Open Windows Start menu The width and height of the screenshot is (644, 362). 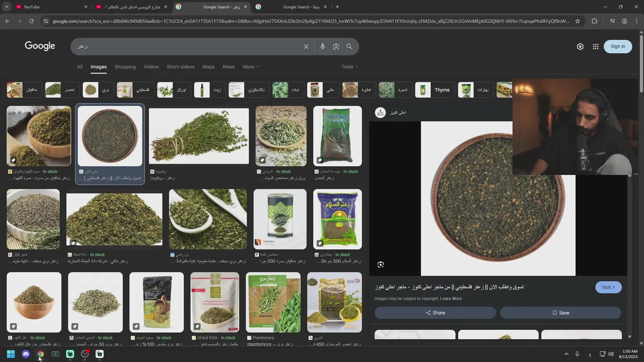11,354
